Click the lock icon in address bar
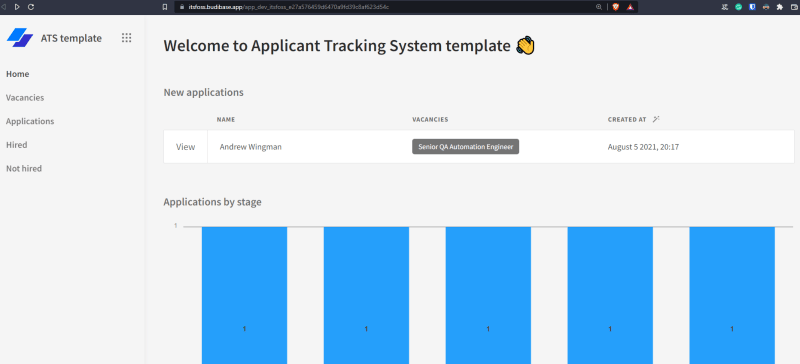 182,7
